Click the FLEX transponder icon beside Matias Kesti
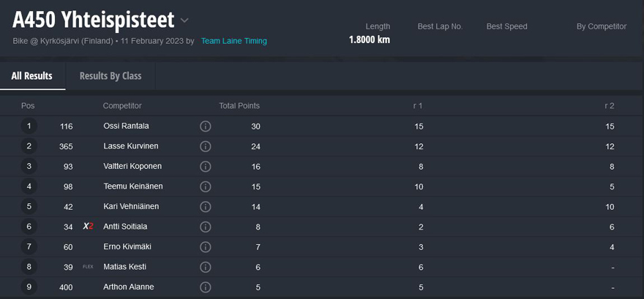The height and width of the screenshot is (299, 644). coord(88,267)
